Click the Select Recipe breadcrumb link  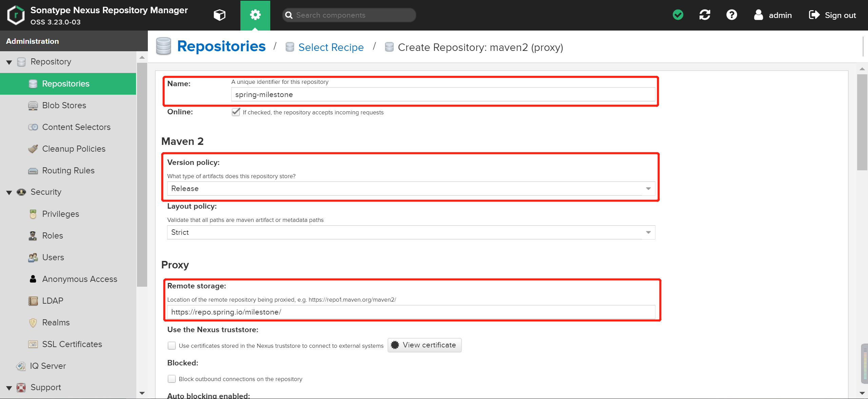click(331, 47)
